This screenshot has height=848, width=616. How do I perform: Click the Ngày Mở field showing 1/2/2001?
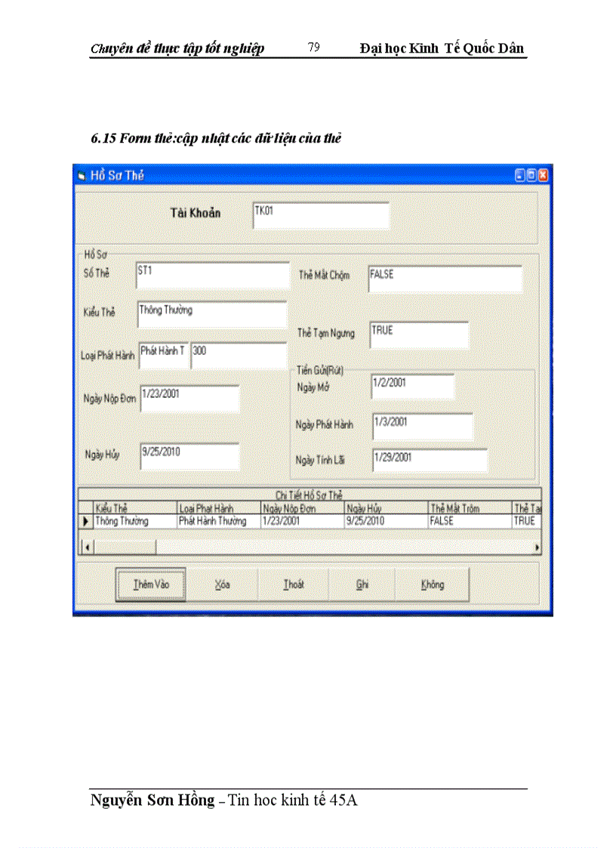[411, 387]
